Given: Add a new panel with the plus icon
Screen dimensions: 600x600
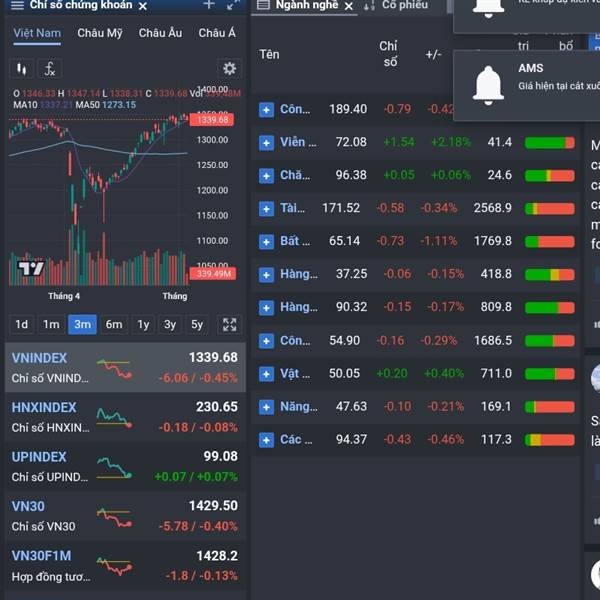Looking at the screenshot, I should [x=209, y=5].
